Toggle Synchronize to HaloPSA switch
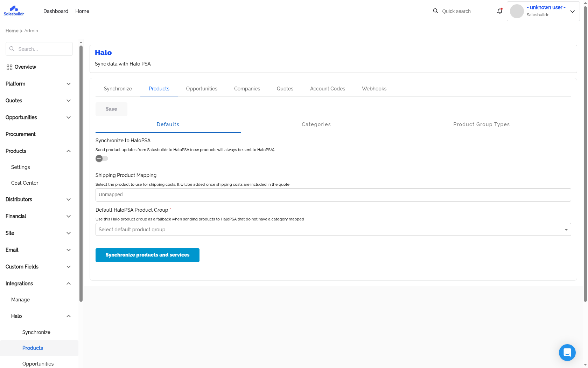 coord(101,158)
